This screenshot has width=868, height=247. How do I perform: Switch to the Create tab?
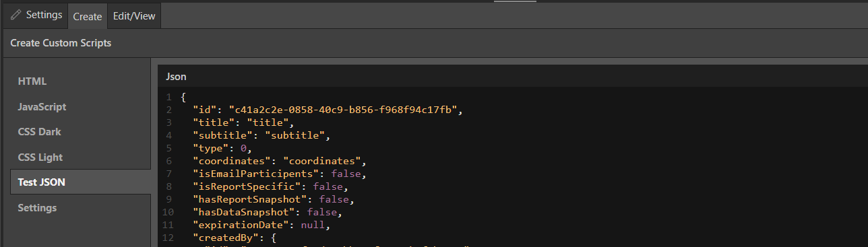pyautogui.click(x=88, y=16)
